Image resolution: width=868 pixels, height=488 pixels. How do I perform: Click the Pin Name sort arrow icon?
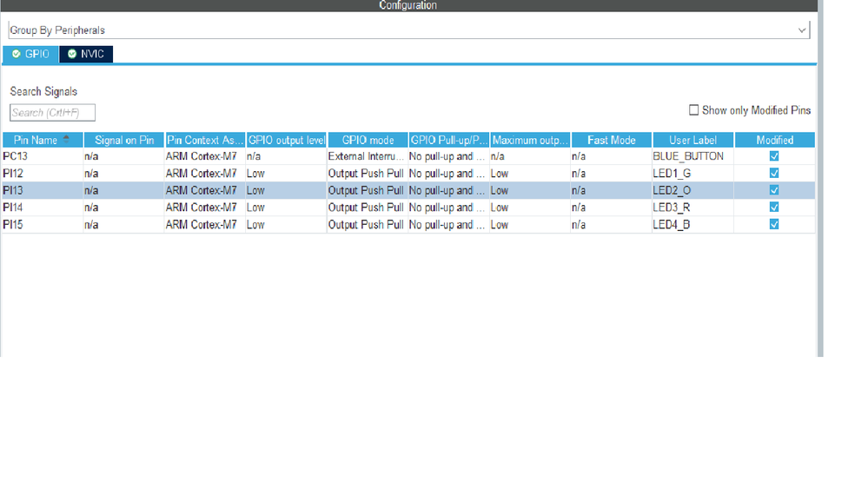click(66, 139)
